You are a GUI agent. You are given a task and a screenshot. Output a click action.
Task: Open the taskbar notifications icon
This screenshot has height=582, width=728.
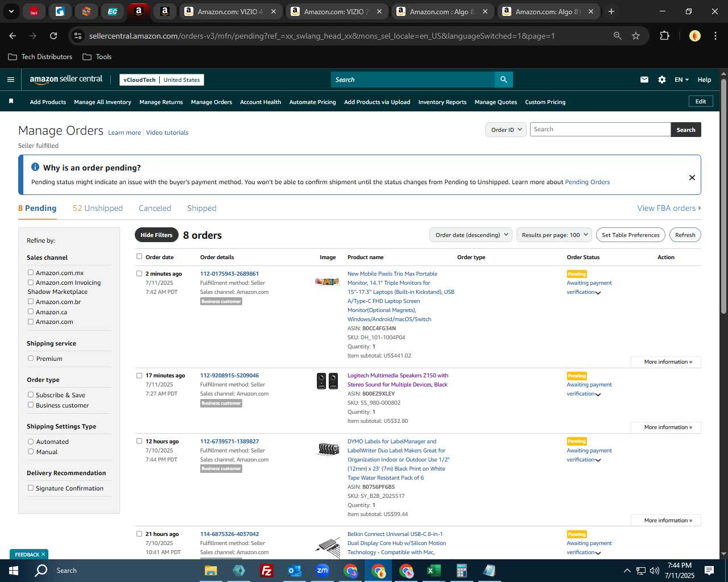(x=709, y=571)
